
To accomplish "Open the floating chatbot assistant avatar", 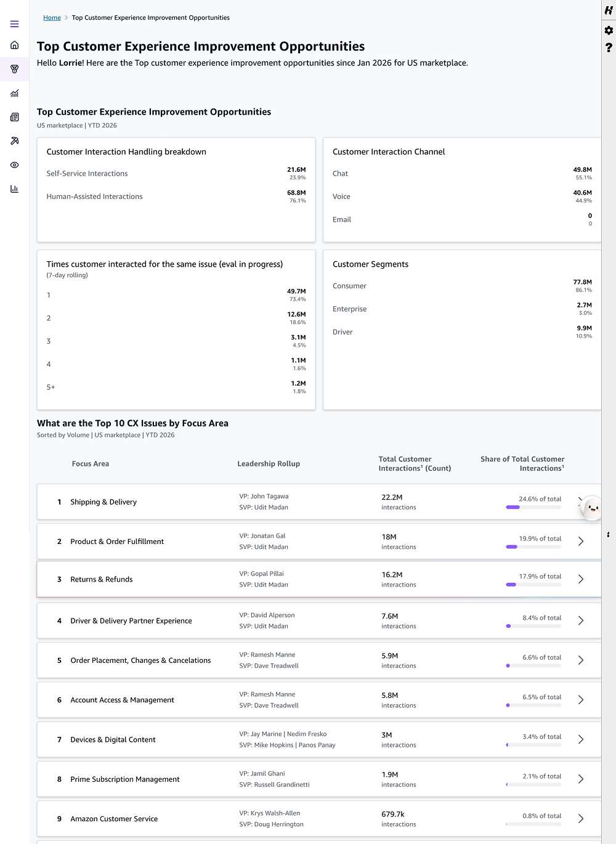I will click(x=592, y=508).
